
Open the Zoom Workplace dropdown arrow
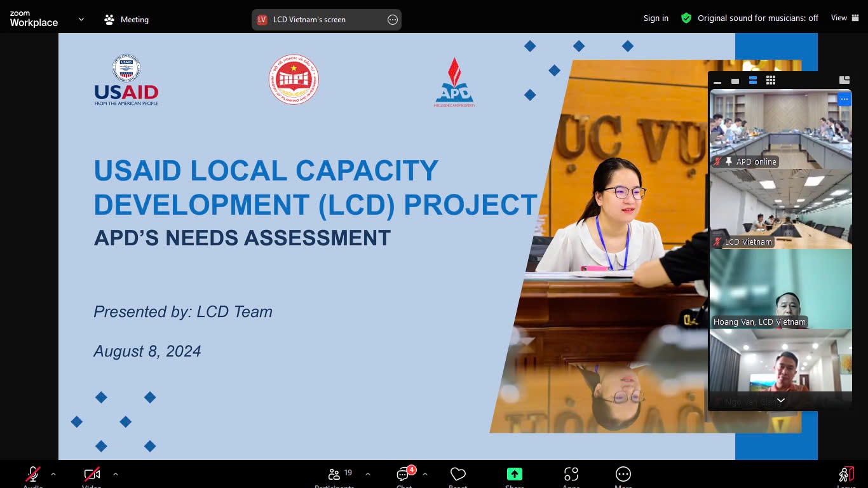[x=81, y=19]
